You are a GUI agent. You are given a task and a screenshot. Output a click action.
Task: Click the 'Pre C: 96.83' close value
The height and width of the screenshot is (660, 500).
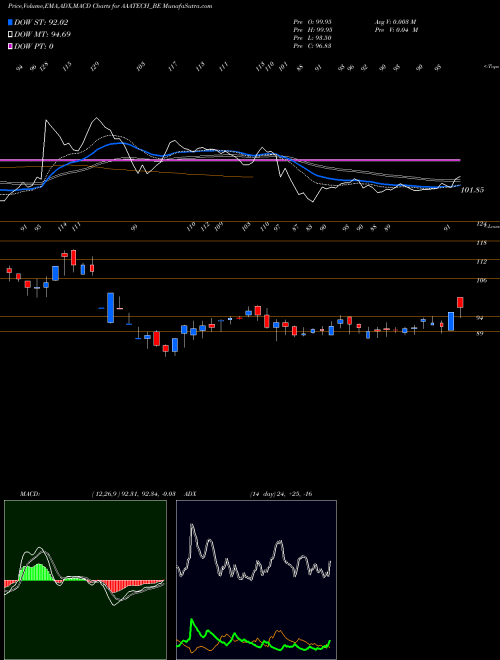click(x=312, y=46)
